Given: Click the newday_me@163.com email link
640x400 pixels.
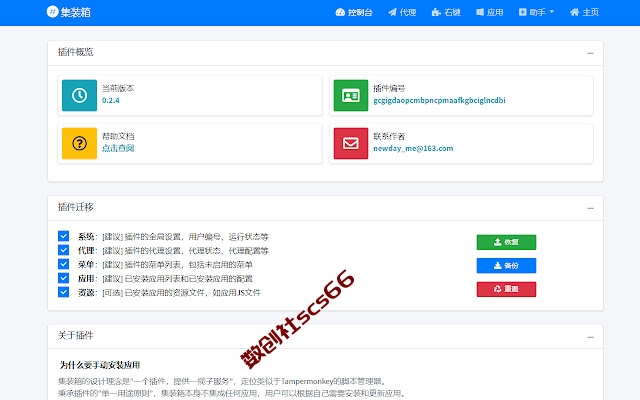Looking at the screenshot, I should tap(413, 148).
